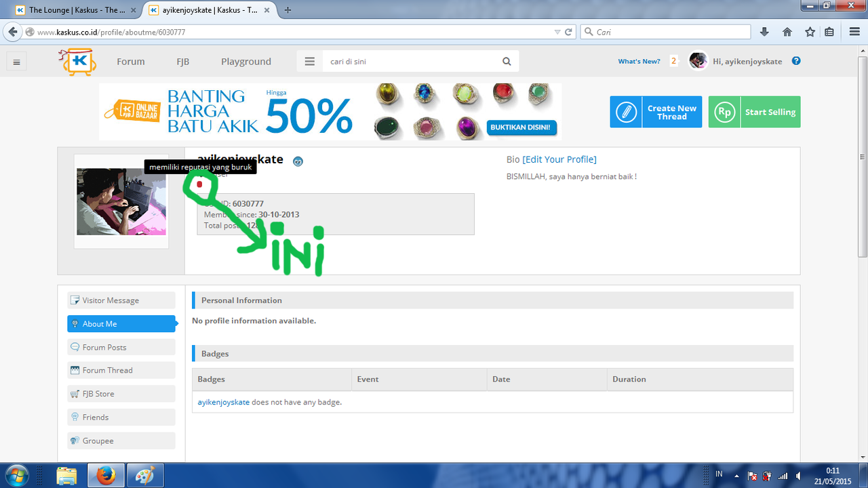Image resolution: width=868 pixels, height=488 pixels.
Task: Click the profile photo thumbnail
Action: tap(121, 201)
